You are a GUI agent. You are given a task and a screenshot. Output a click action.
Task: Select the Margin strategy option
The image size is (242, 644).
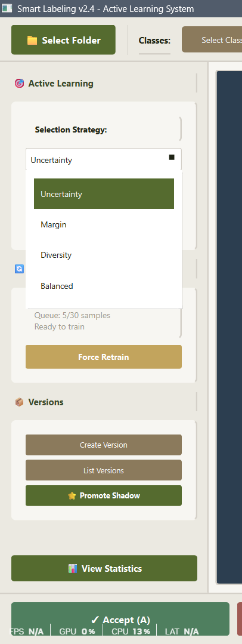coord(104,224)
